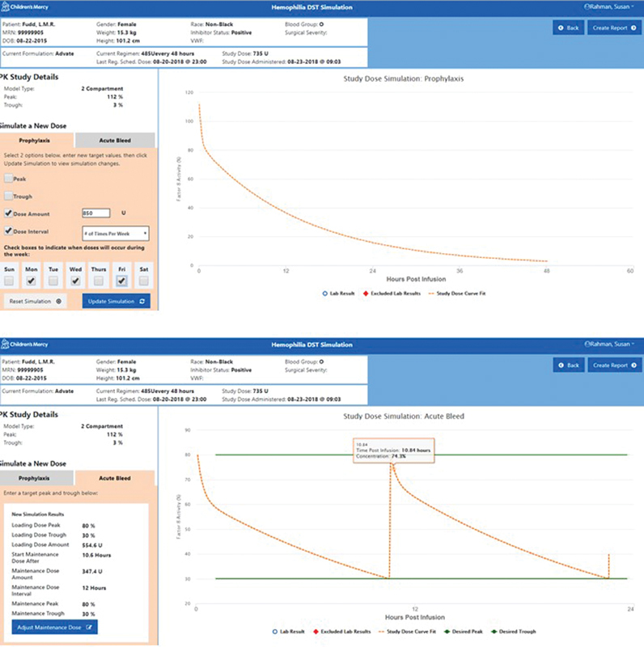Screen dimensions: 644x647
Task: Uncheck the Dose Interval checkbox
Action: 8,230
